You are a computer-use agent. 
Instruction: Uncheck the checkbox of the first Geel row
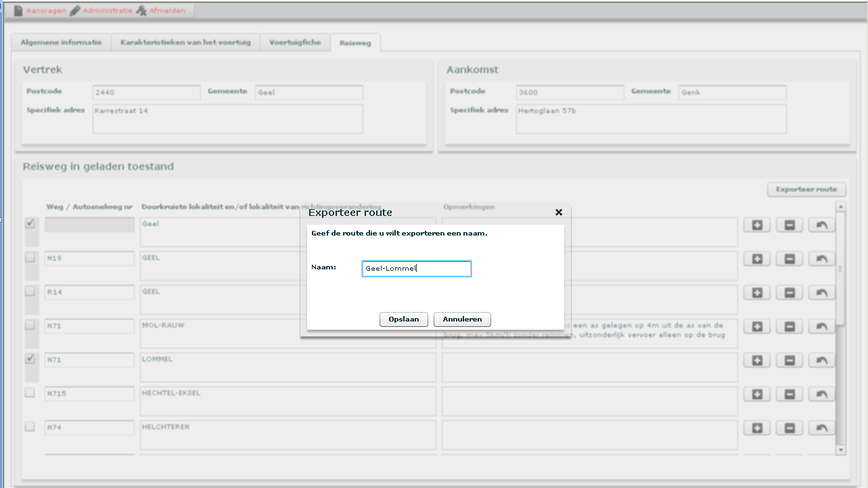click(30, 223)
